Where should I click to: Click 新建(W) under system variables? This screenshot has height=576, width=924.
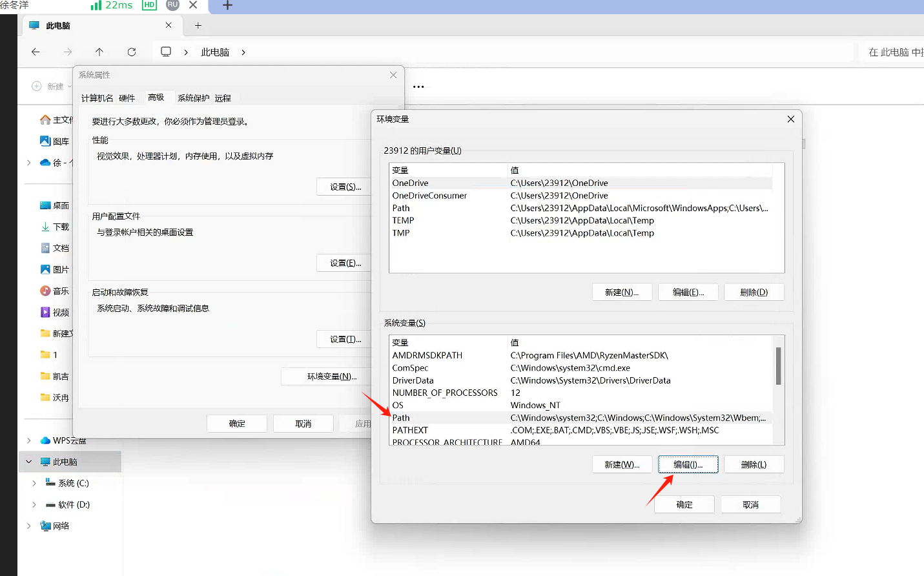[622, 464]
